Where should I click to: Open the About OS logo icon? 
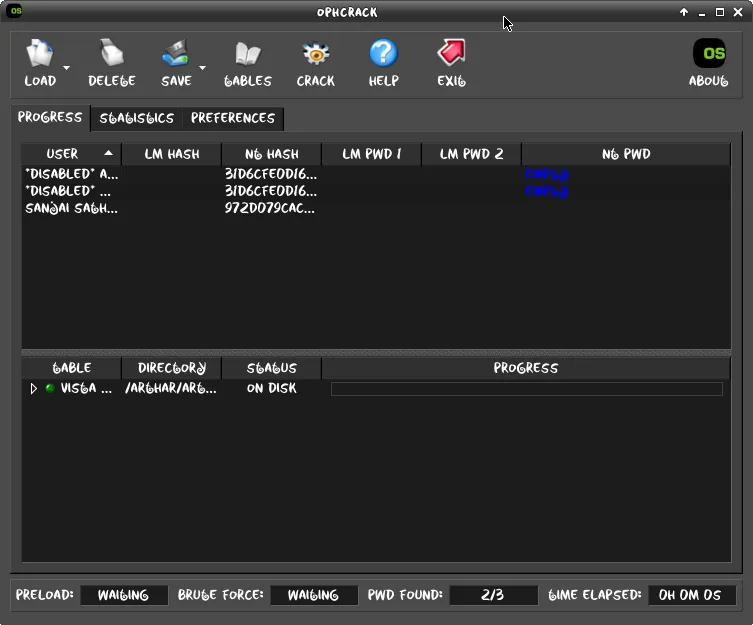coord(709,53)
